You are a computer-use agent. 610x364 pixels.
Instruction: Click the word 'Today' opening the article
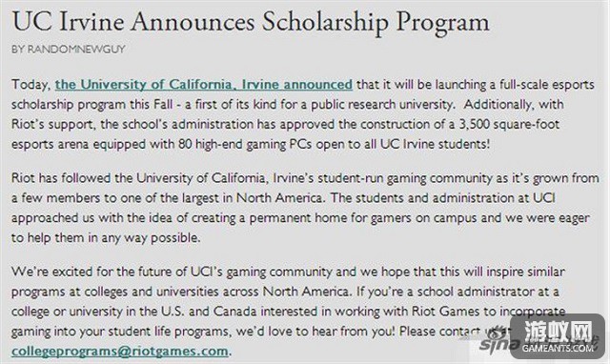(30, 85)
